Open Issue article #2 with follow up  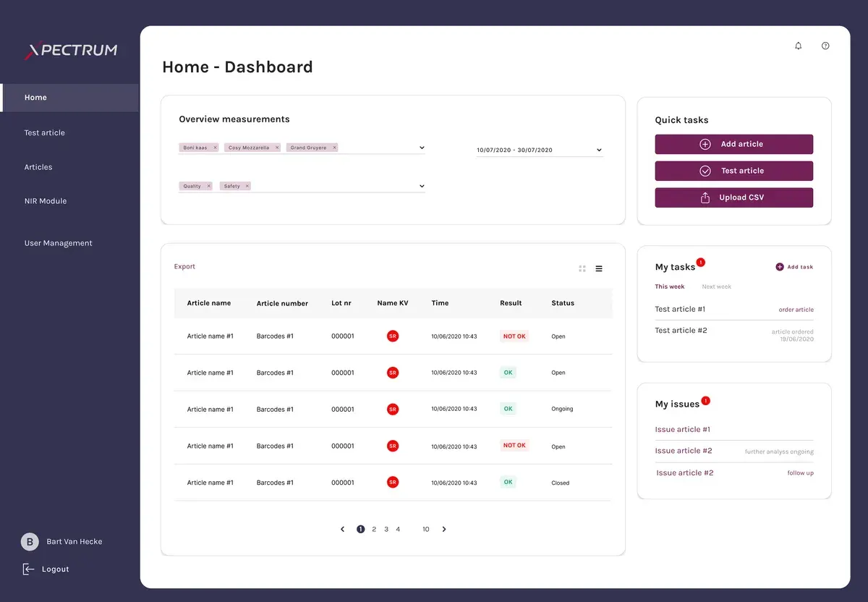(685, 472)
